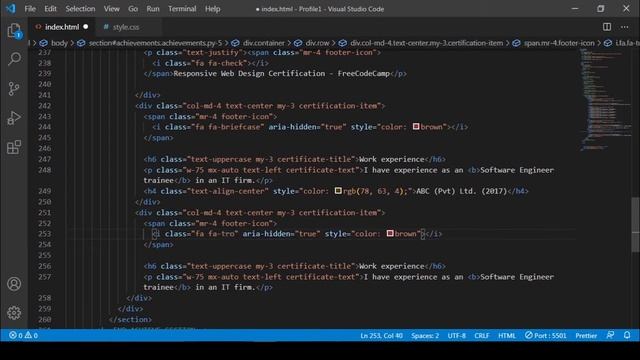Select the span.mr-4.footer-icon breadcrumb
Image resolution: width=640 pixels, height=360 pixels.
pyautogui.click(x=559, y=43)
